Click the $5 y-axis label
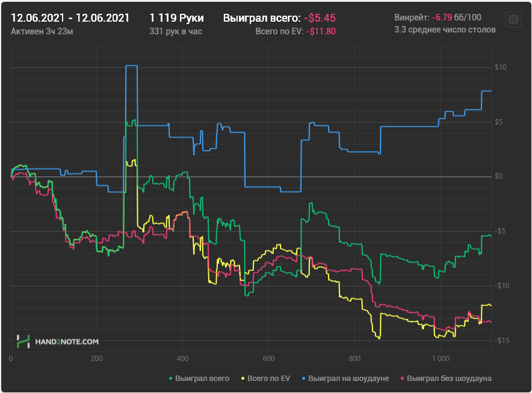The image size is (532, 393). tap(498, 122)
